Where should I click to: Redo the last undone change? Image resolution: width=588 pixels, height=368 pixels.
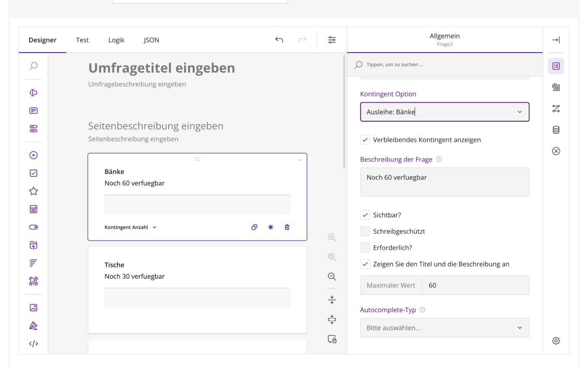click(x=302, y=40)
